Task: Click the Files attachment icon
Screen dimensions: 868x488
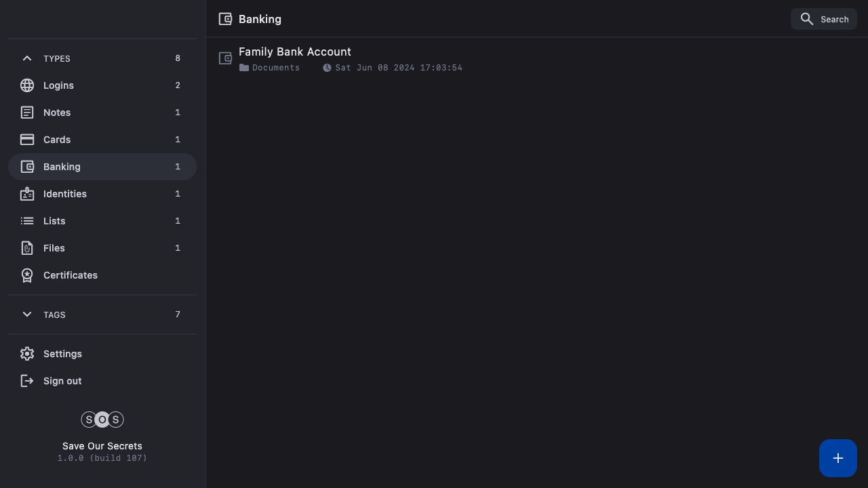Action: click(x=27, y=248)
